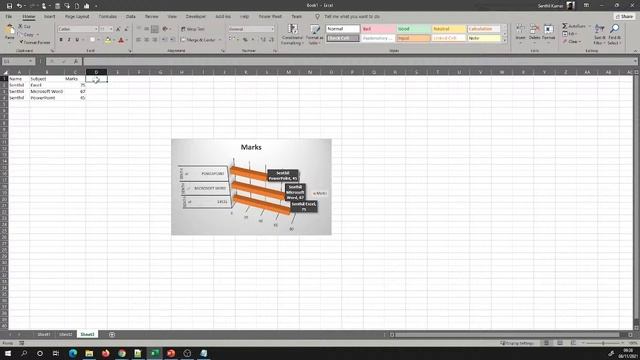Image resolution: width=640 pixels, height=360 pixels.
Task: Activate the Format Painter
Action: [x=35, y=42]
